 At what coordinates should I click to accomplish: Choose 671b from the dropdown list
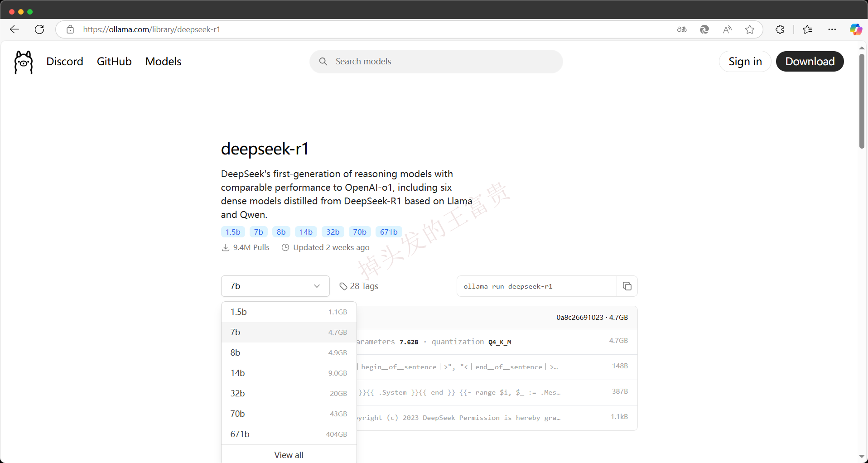(289, 434)
